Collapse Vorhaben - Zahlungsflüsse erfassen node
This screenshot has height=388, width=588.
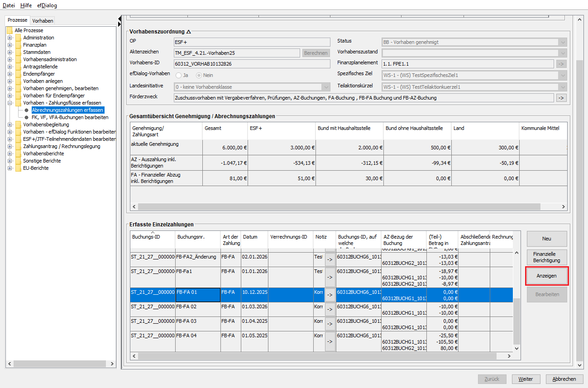click(10, 103)
